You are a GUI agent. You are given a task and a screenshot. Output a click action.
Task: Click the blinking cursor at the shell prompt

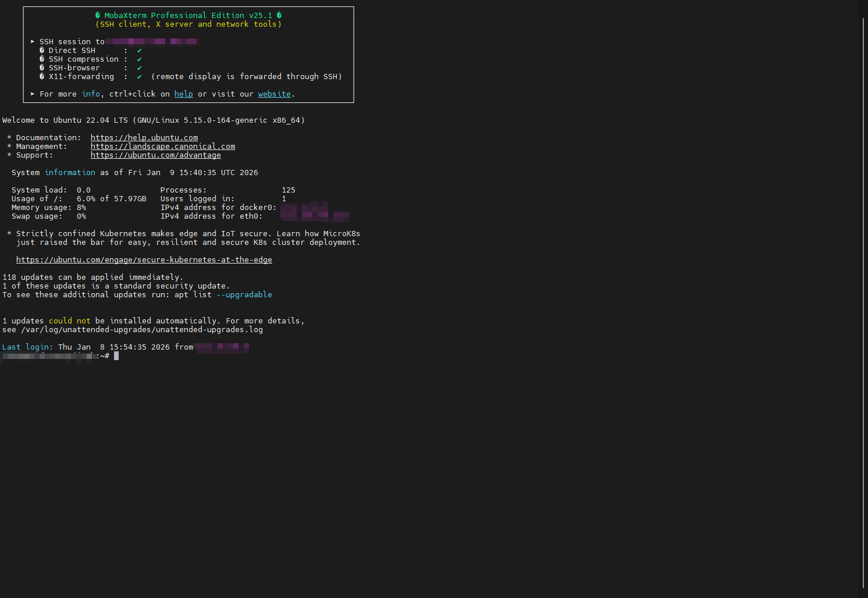click(x=116, y=355)
